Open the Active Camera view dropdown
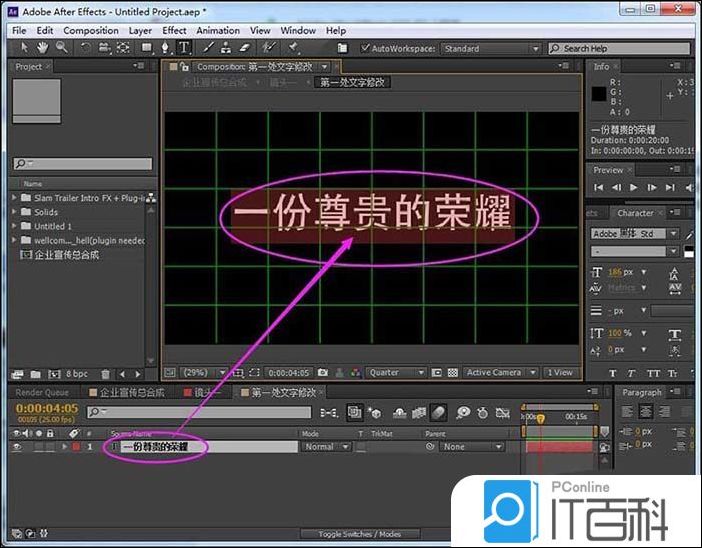 (x=500, y=373)
